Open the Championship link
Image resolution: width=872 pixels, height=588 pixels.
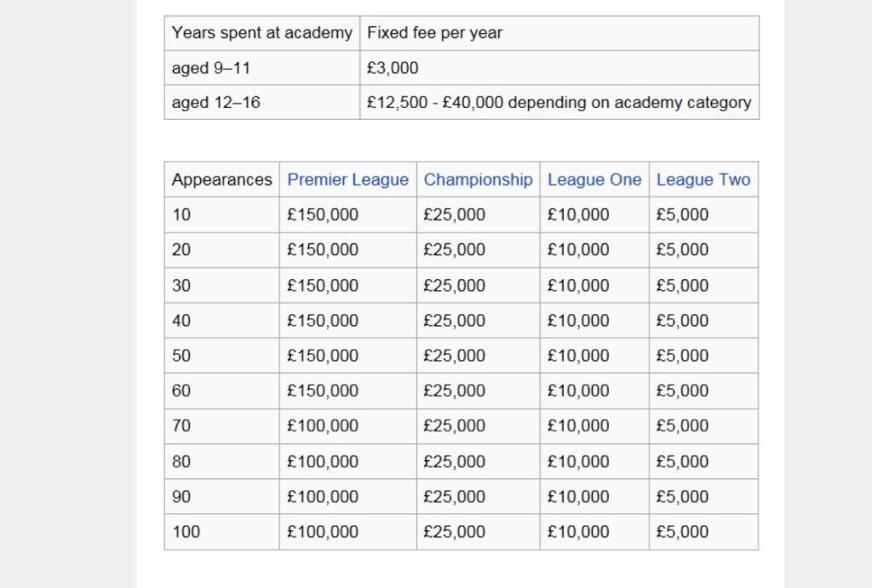(x=478, y=180)
